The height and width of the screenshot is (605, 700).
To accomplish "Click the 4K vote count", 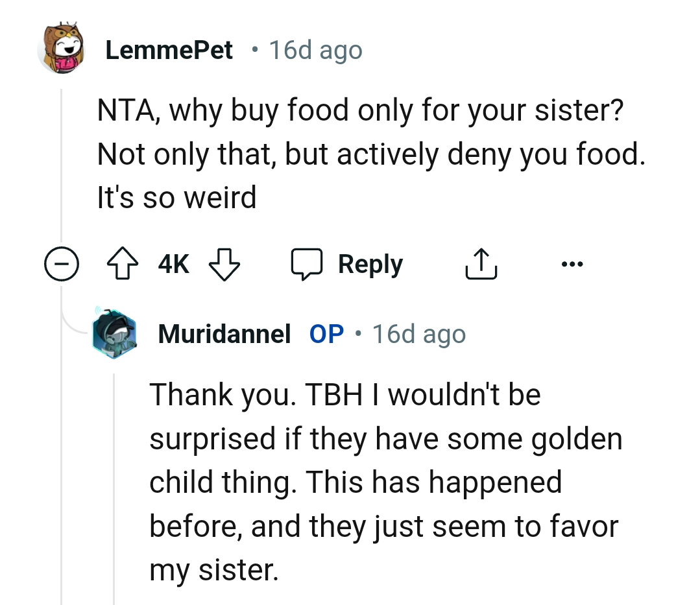I will click(x=173, y=263).
